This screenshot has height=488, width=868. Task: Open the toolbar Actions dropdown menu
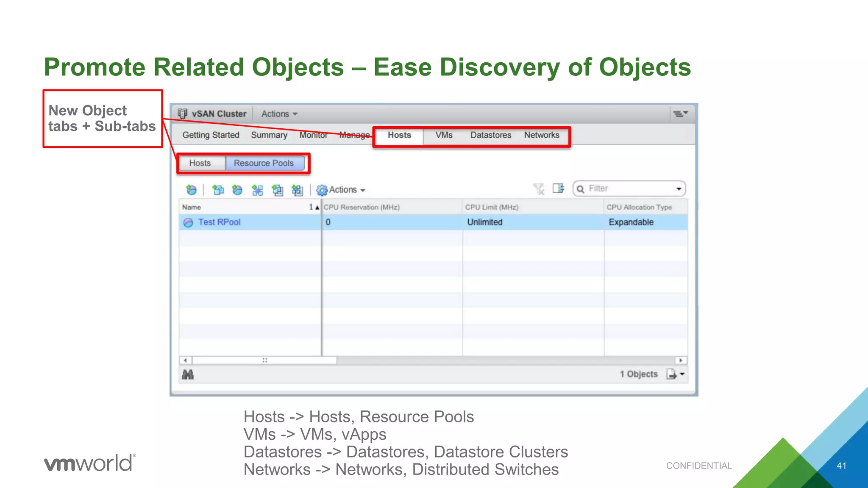pyautogui.click(x=347, y=190)
